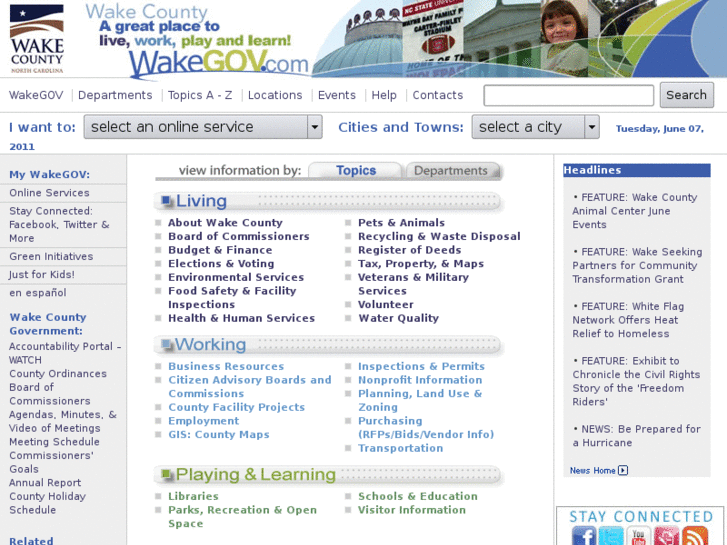Open the Facebook icon under Stay Connected
The image size is (727, 545).
(584, 536)
